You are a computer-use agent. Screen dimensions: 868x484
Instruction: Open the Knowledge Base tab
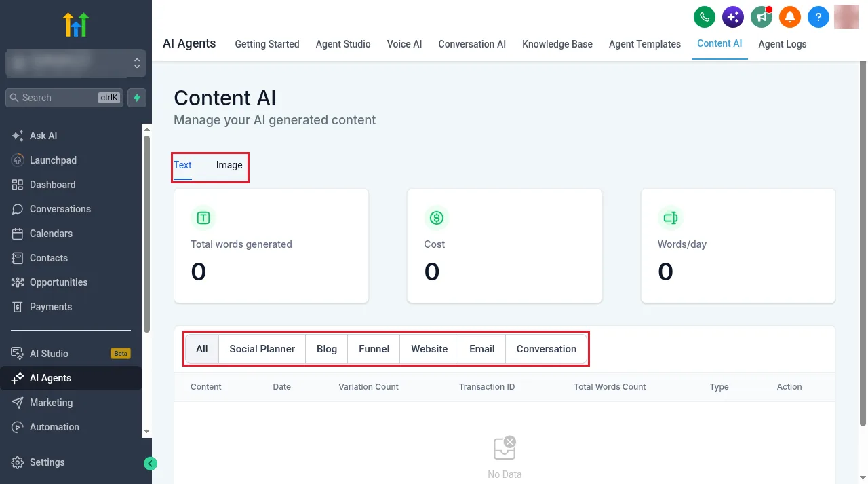tap(557, 44)
